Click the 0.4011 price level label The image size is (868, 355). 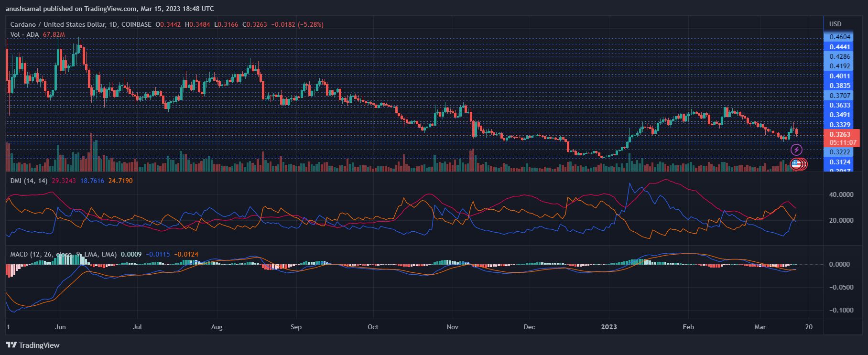click(840, 76)
